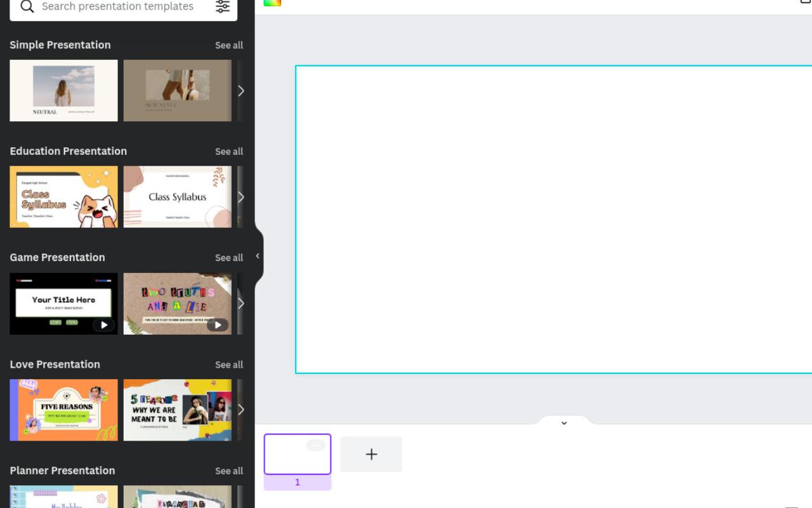See all Education Presentation templates
Screen dimensions: 812x508
coord(229,151)
